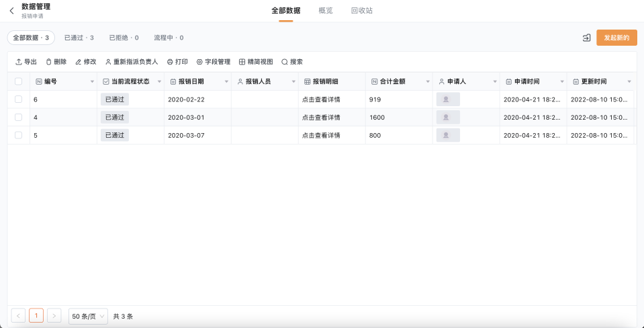This screenshot has width=644, height=328.
Task: Click the 删除 delete toolbar item
Action: [56, 62]
